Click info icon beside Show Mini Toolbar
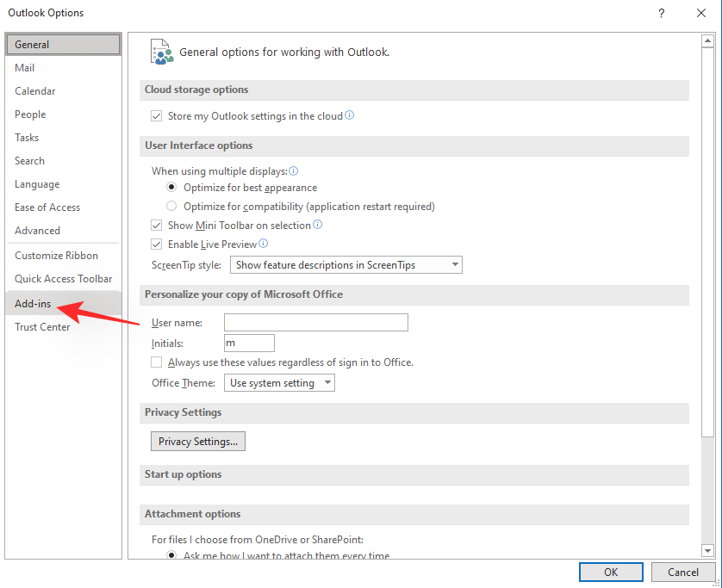The image size is (722, 588). click(318, 225)
